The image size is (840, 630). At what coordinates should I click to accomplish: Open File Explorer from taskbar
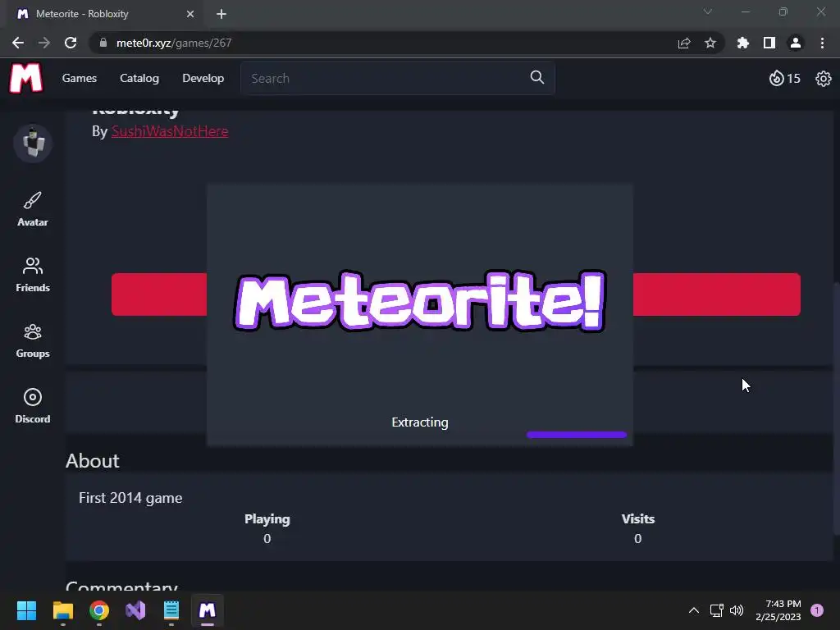62,610
